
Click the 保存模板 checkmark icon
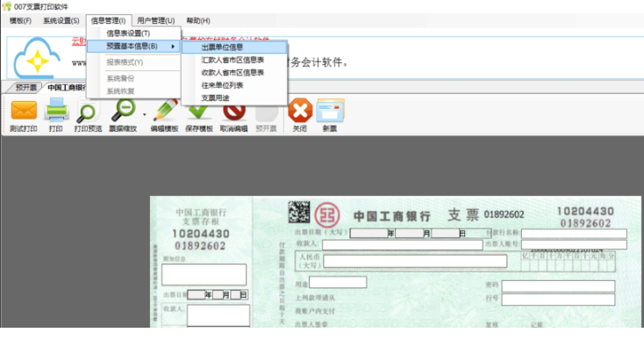pos(198,112)
